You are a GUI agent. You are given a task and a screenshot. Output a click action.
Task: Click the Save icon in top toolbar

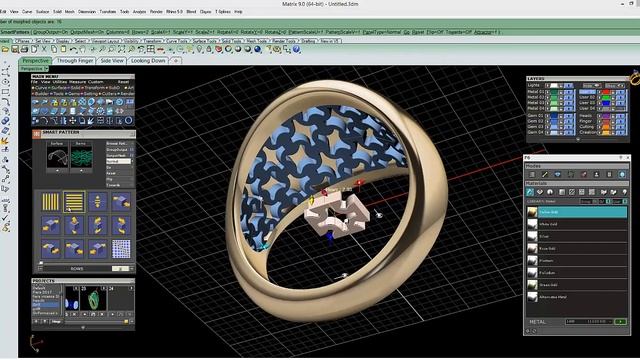(x=15, y=49)
